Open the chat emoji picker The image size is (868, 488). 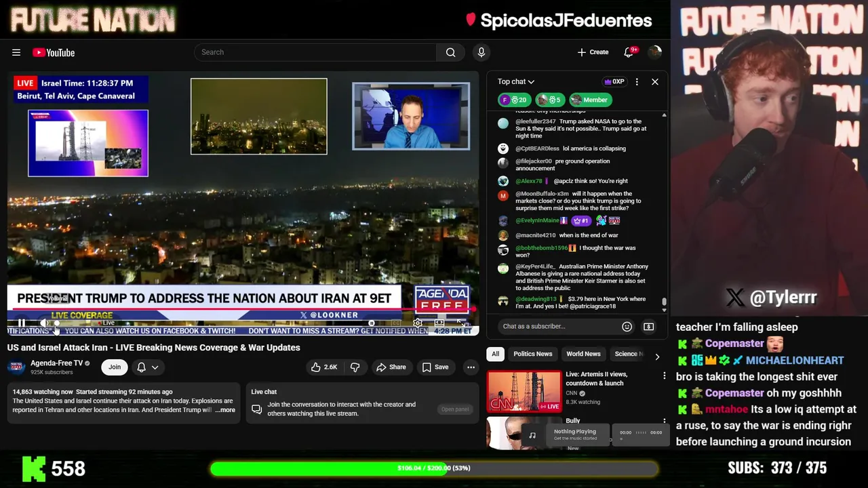point(627,326)
